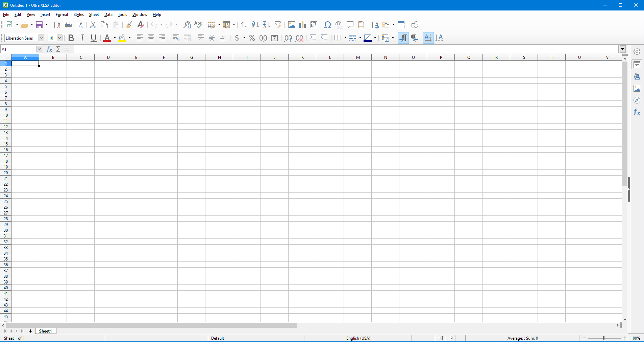Click the Print icon
The image size is (644, 342).
(68, 25)
